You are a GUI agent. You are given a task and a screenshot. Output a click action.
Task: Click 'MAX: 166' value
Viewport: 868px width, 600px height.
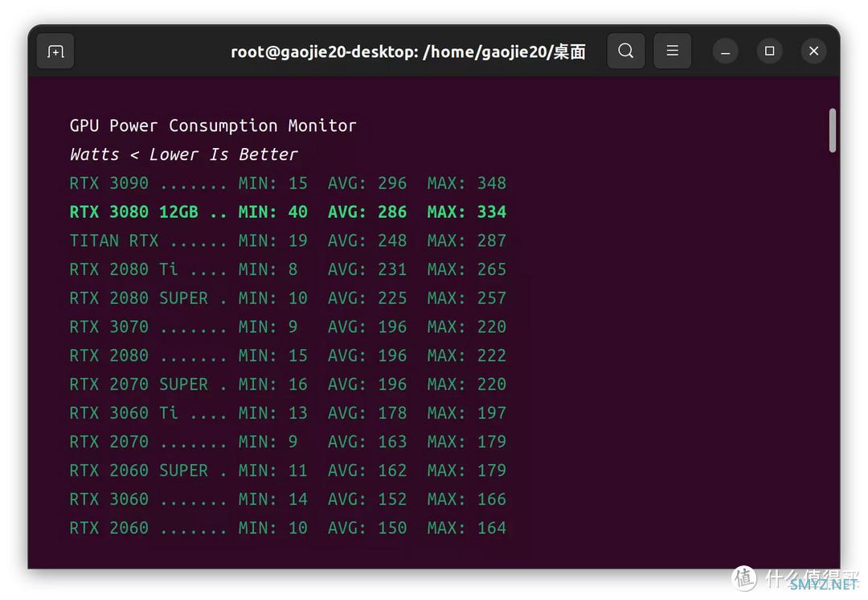click(467, 499)
